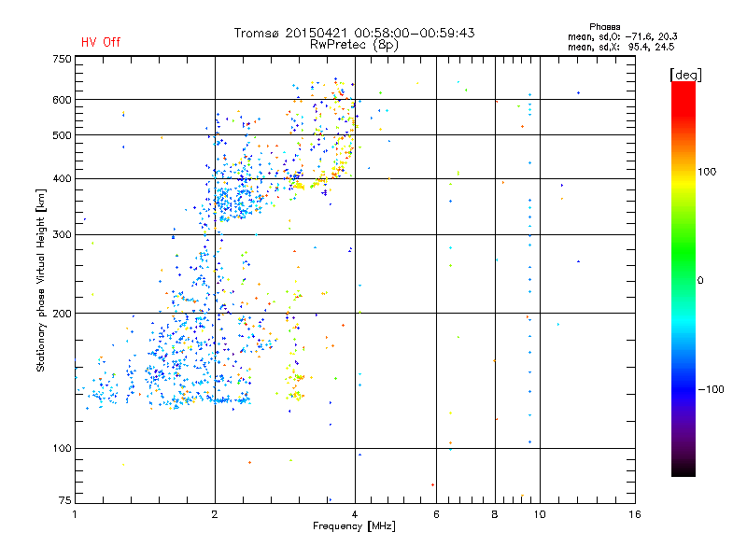Click the x-axis '4' tick label

tap(355, 514)
